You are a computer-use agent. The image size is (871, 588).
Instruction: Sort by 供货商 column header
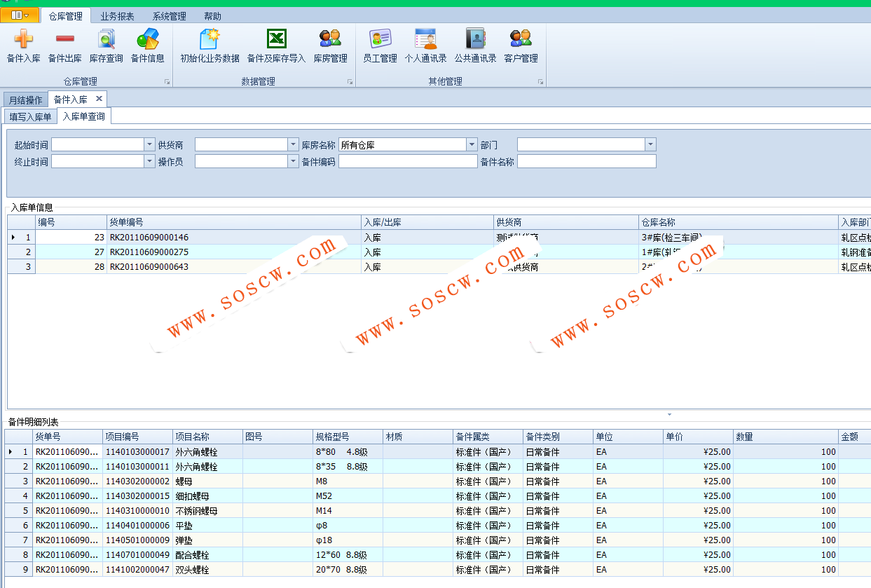tap(566, 222)
